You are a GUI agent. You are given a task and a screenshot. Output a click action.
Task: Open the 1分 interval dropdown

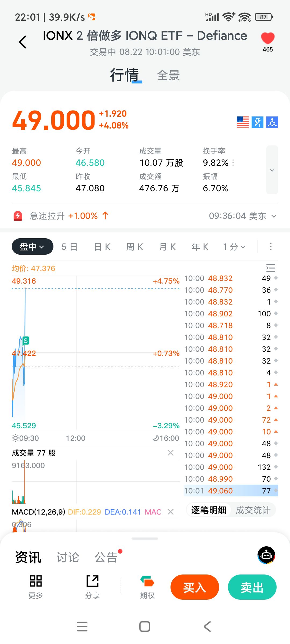(x=234, y=247)
